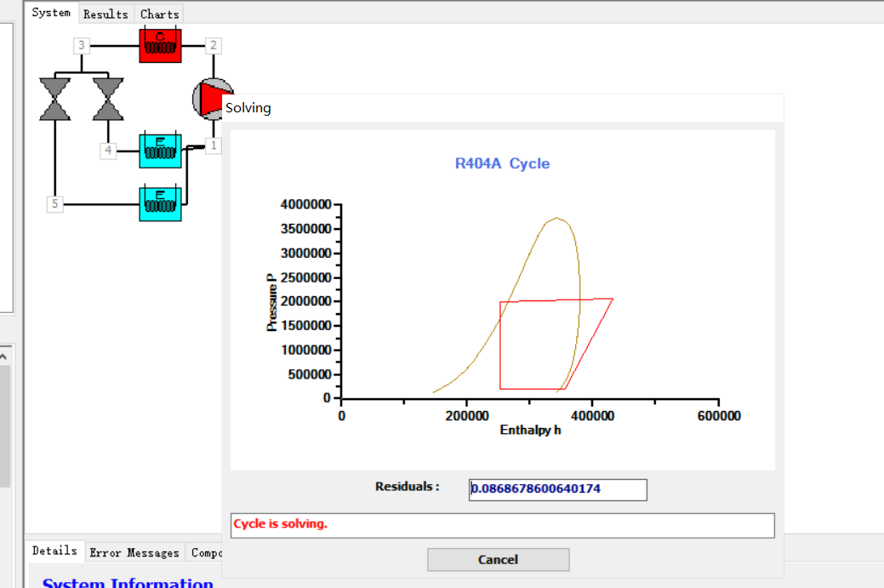
Task: Open the Results tab
Action: tap(106, 14)
